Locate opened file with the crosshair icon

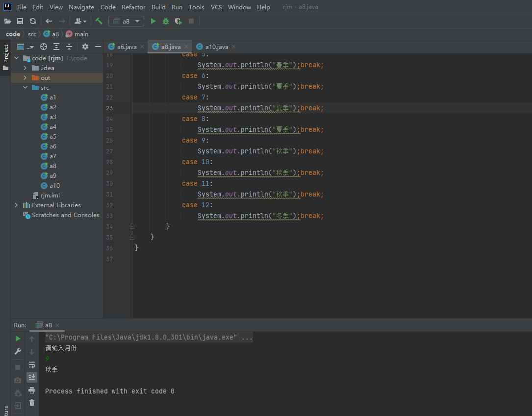(x=44, y=47)
